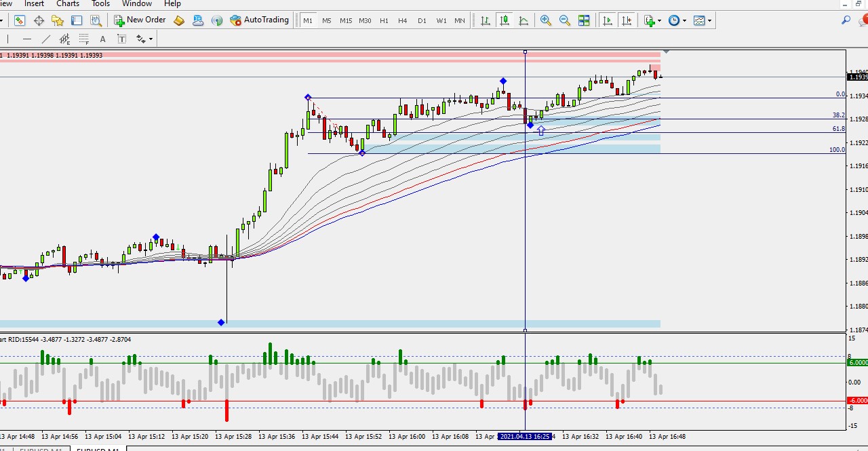Open the arrows objects tool
The image size is (868, 451).
point(140,39)
